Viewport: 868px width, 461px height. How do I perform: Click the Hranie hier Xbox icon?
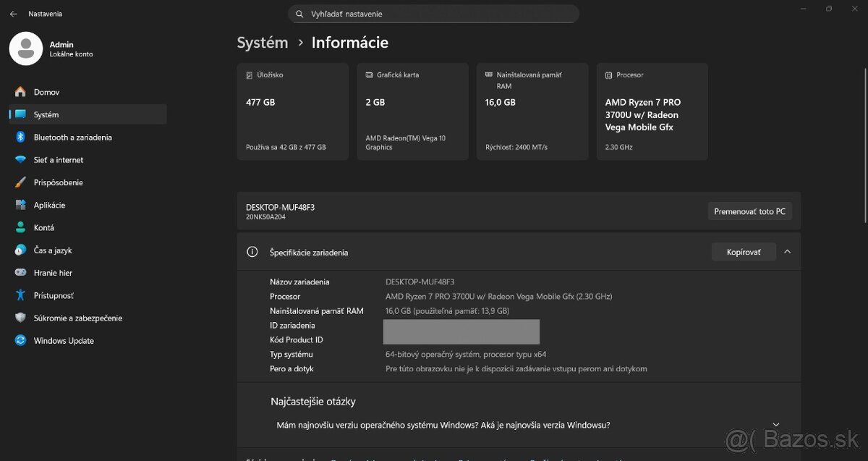(x=22, y=273)
